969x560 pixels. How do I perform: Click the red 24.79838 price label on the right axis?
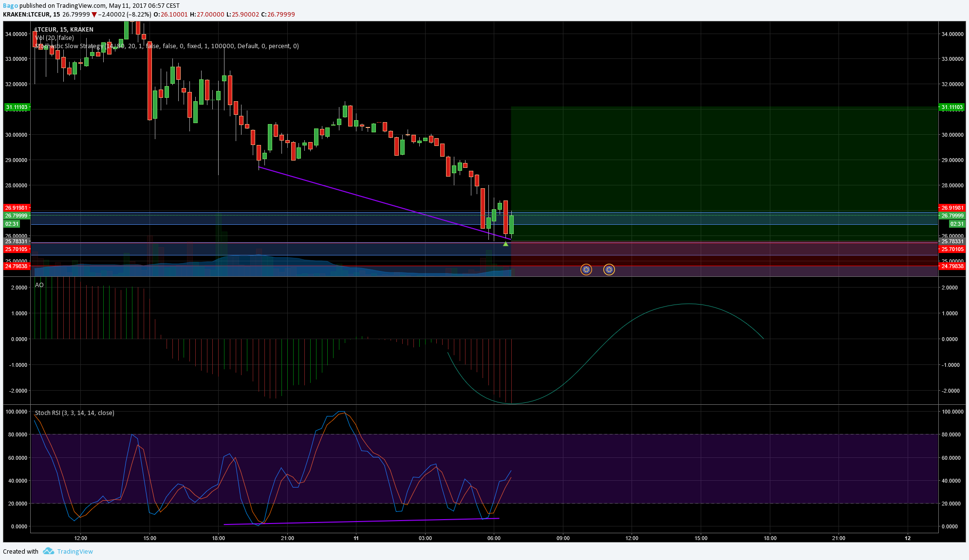(952, 266)
